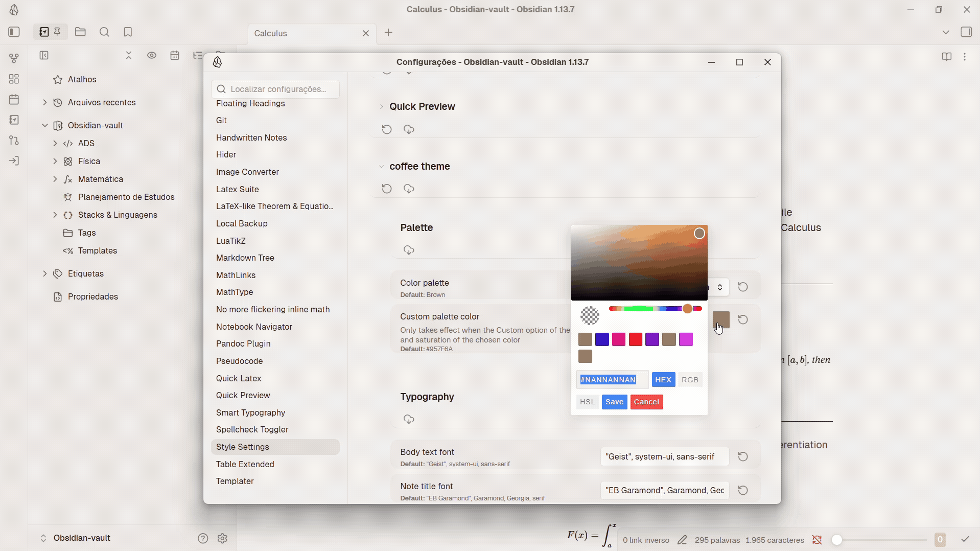Toggle reading view book icon
Viewport: 980px width, 551px height.
(x=947, y=57)
